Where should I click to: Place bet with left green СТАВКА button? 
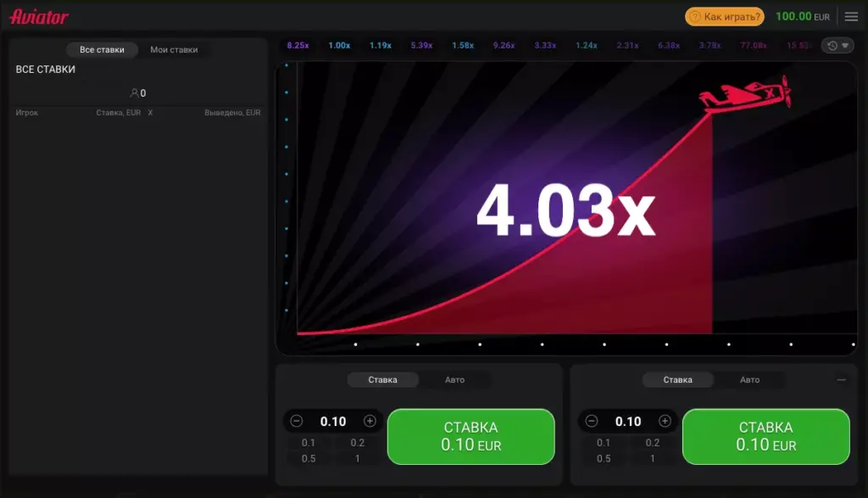tap(470, 436)
